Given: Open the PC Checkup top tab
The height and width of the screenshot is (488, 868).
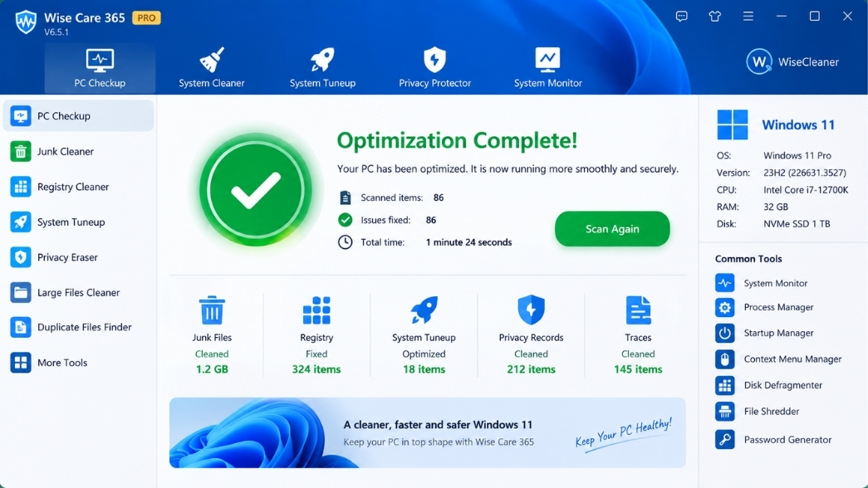Looking at the screenshot, I should pyautogui.click(x=100, y=68).
